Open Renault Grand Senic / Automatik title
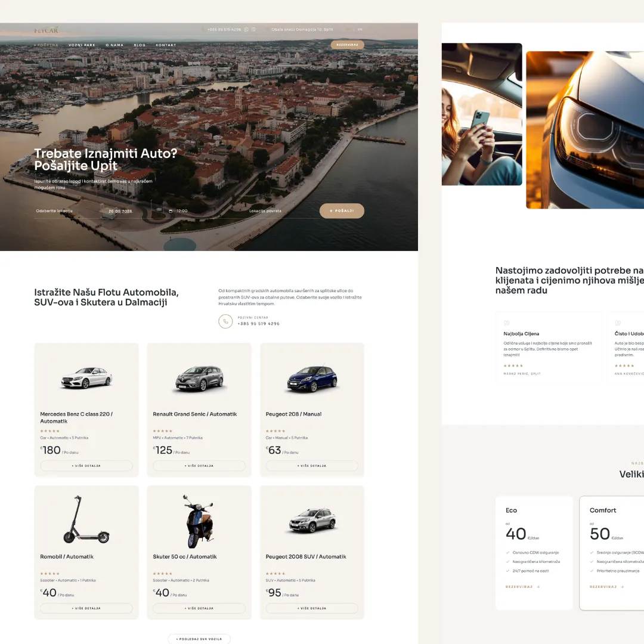Screen dimensions: 644x644 point(194,414)
